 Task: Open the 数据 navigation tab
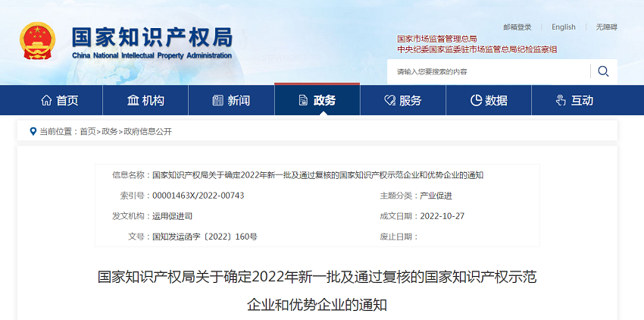tap(489, 100)
